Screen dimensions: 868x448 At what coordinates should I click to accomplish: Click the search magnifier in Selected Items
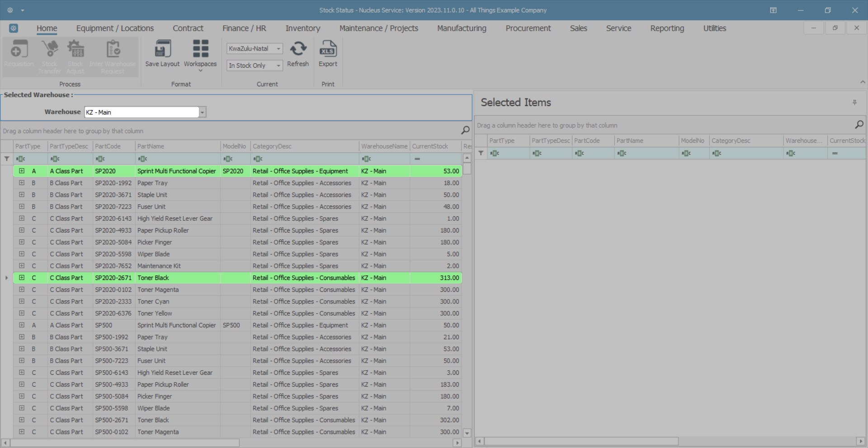coord(859,125)
